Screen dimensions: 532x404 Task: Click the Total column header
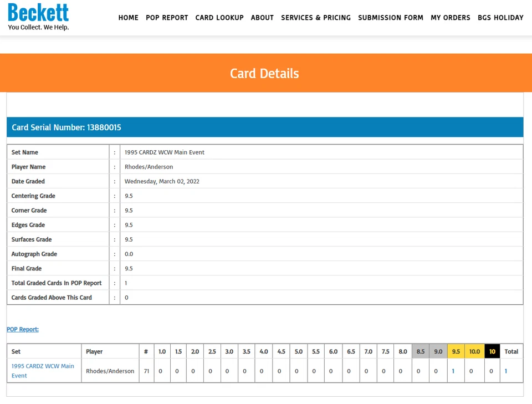point(511,351)
